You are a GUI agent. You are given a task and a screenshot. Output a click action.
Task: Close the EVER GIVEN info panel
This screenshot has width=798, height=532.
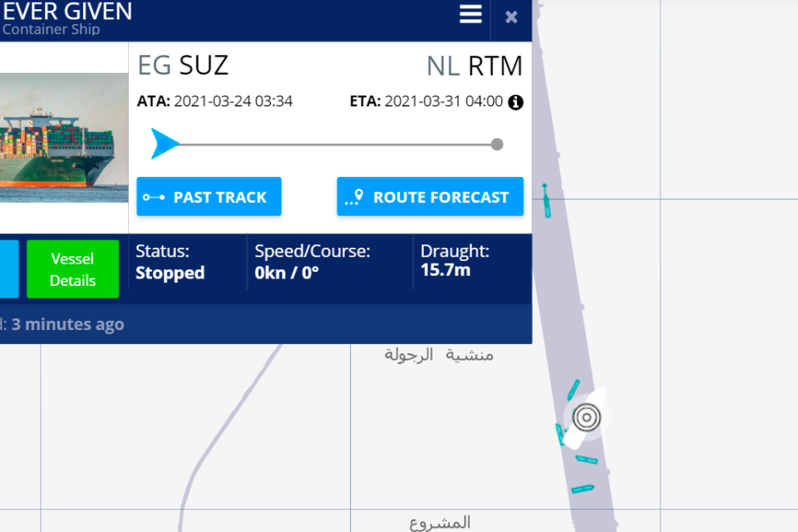click(x=511, y=17)
